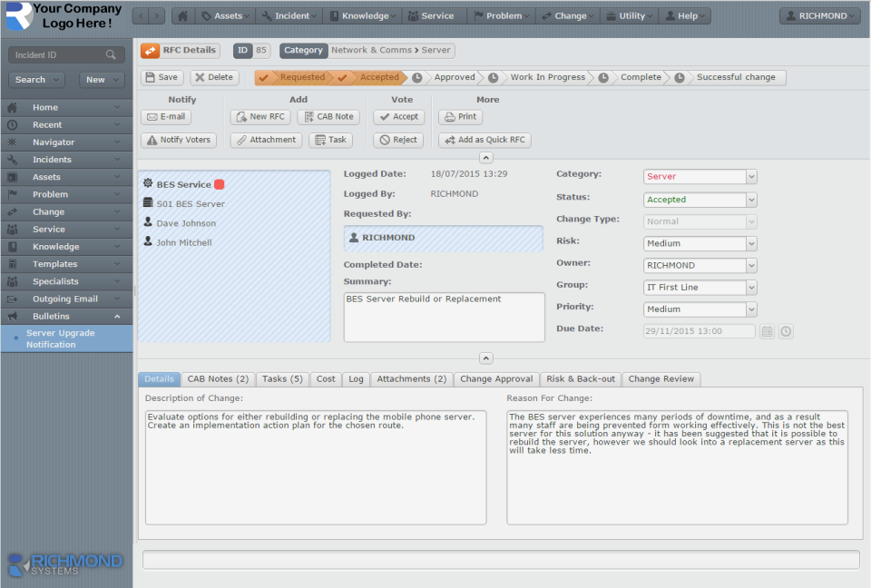The width and height of the screenshot is (871, 588).
Task: Click the clock icon after the Approved stage
Action: pyautogui.click(x=491, y=77)
